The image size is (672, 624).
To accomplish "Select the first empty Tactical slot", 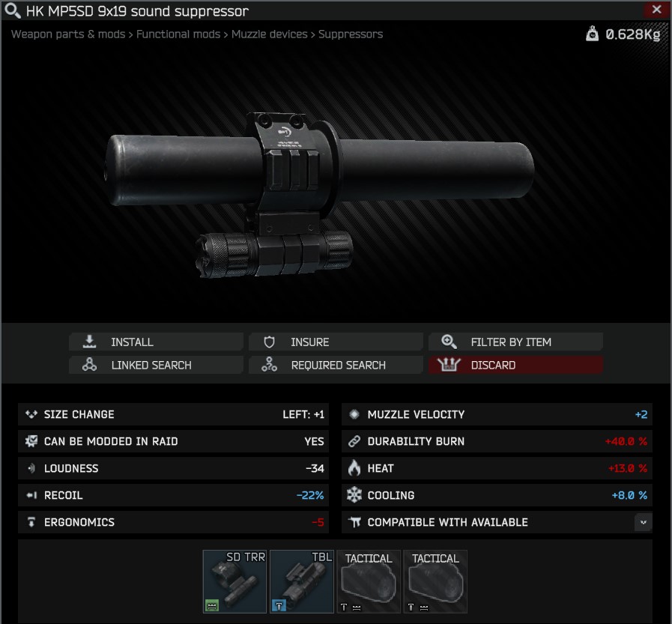I will 369,581.
